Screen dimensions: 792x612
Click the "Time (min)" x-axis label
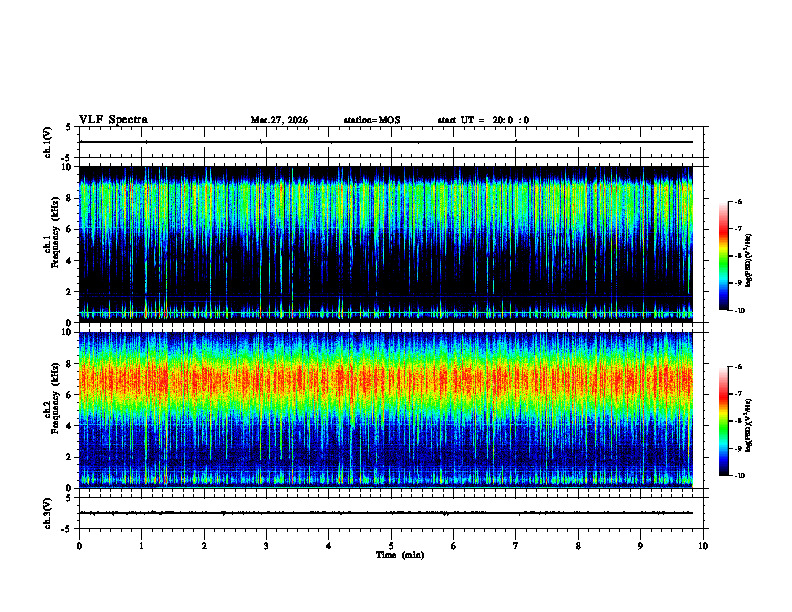pyautogui.click(x=400, y=555)
